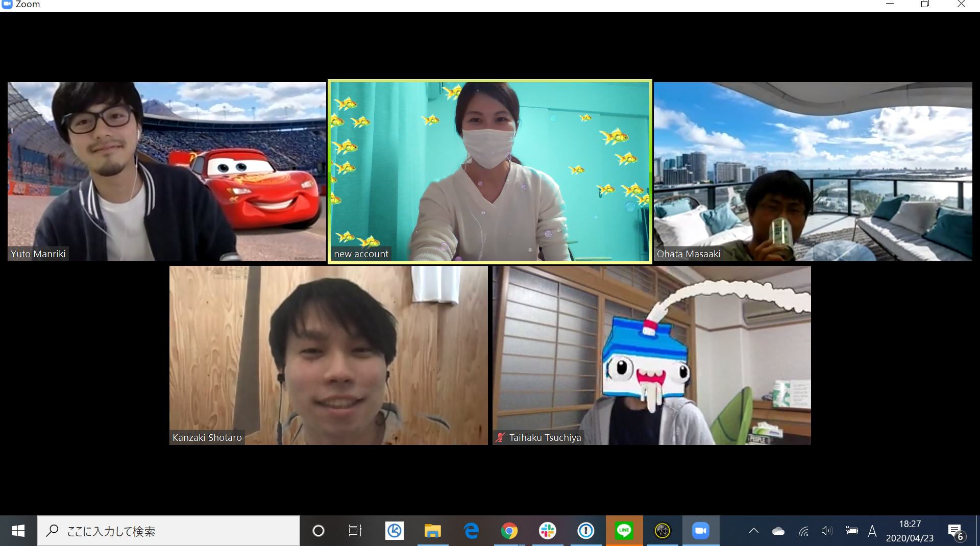Open OneDrive cloud tray icon
The width and height of the screenshot is (980, 546).
coord(778,531)
